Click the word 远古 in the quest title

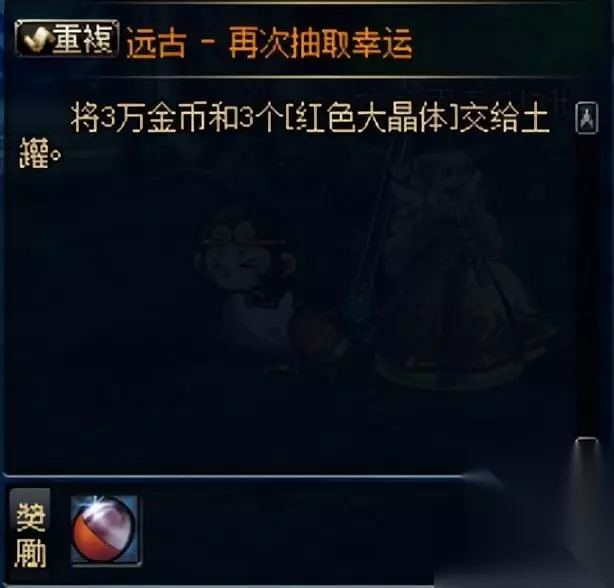tap(155, 43)
